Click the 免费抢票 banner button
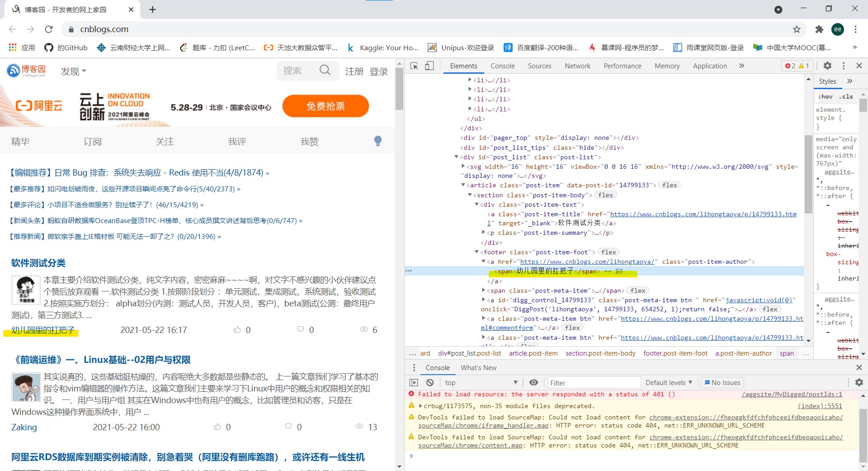This screenshot has height=471, width=868. 325,106
